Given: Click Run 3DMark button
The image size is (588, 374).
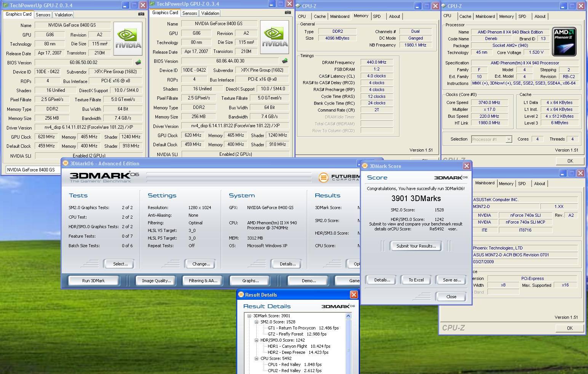Looking at the screenshot, I should (x=93, y=281).
